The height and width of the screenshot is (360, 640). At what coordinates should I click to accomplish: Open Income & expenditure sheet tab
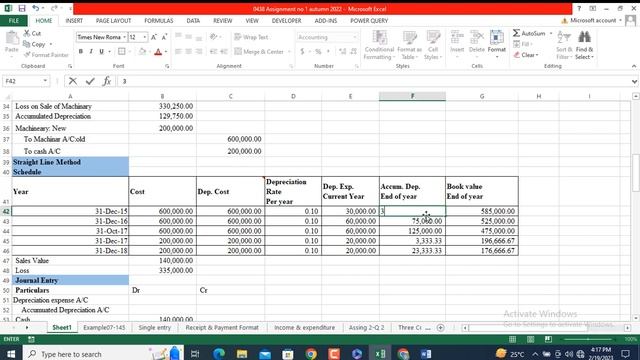click(x=304, y=328)
